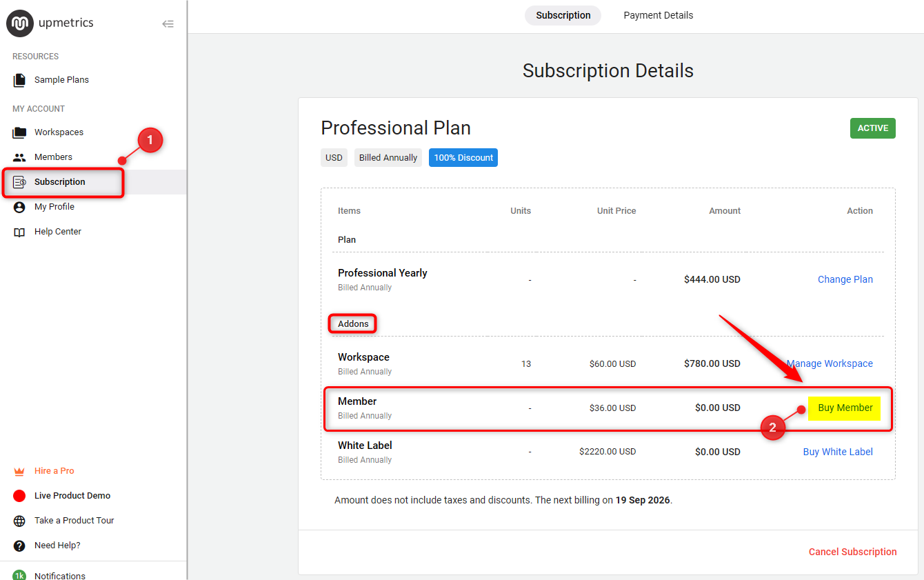Click the Subscription billing icon
Image resolution: width=924 pixels, height=580 pixels.
coord(19,182)
